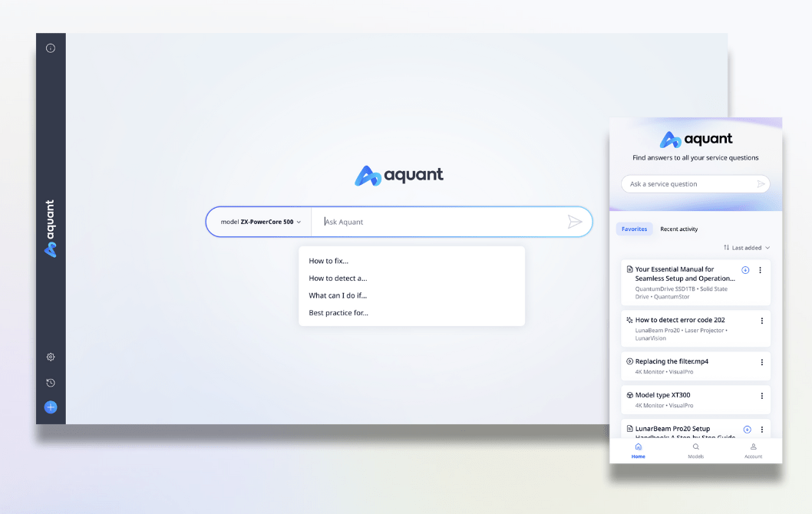
Task: Open the LunarBeam Pro20 Setup item
Action: (x=695, y=429)
